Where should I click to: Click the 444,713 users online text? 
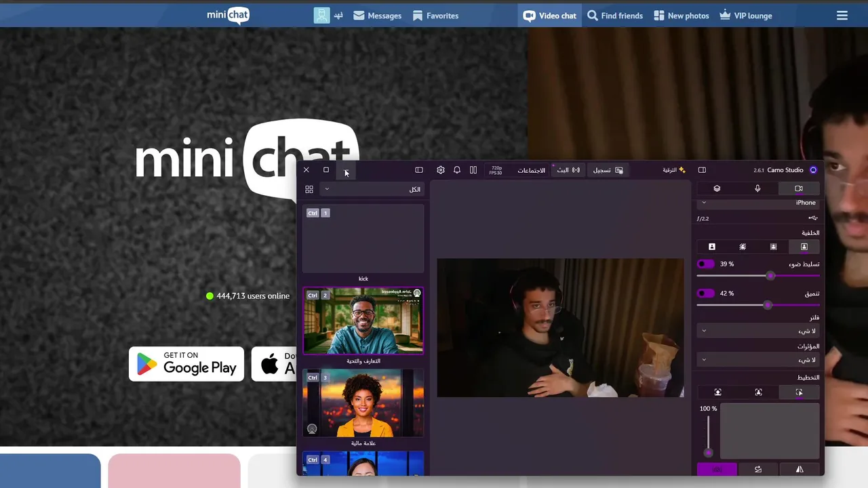pyautogui.click(x=253, y=296)
